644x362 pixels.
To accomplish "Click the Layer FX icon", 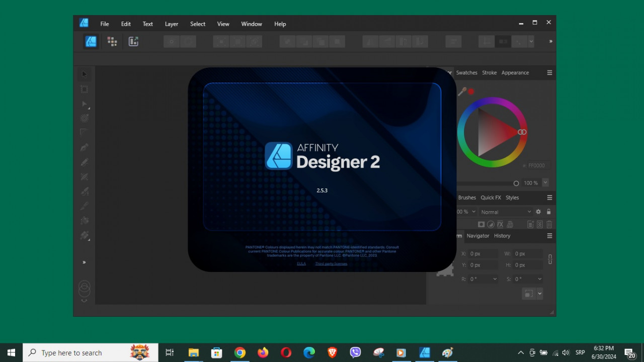I will click(x=501, y=224).
